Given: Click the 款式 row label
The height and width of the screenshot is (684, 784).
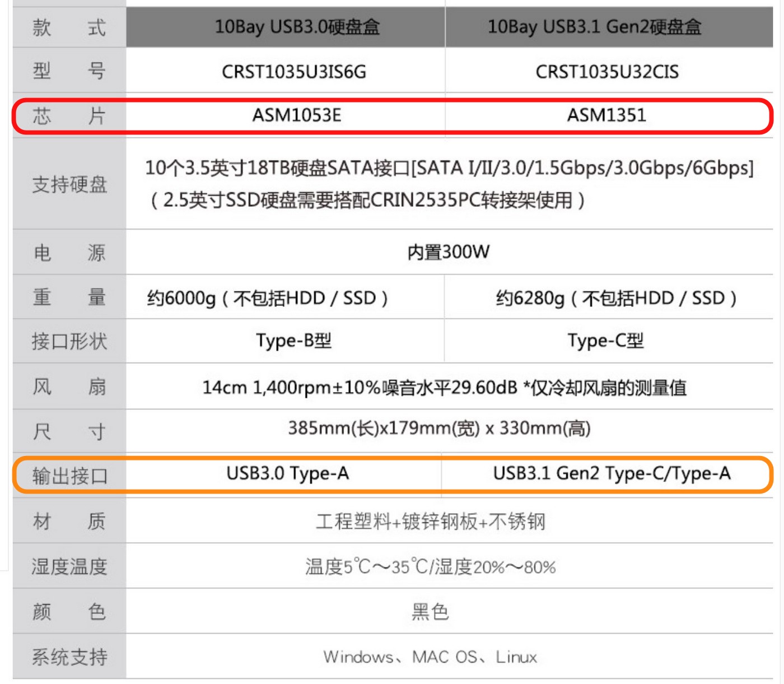Looking at the screenshot, I should point(69,27).
